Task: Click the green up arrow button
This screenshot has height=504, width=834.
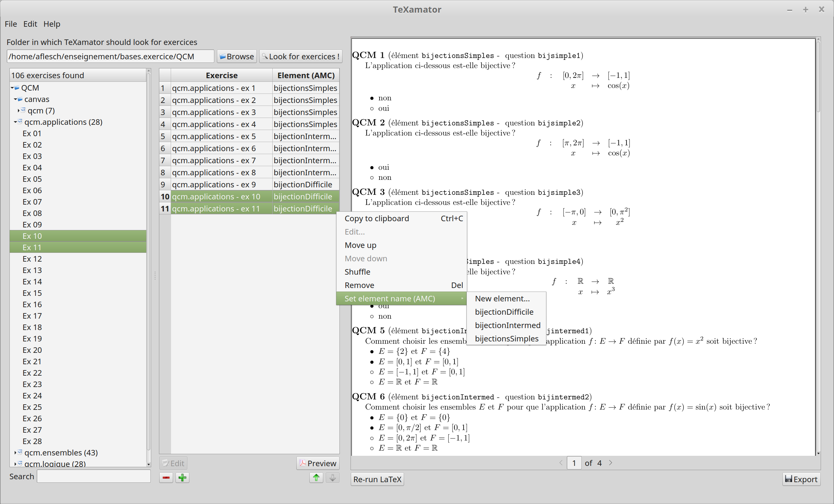Action: pyautogui.click(x=316, y=478)
